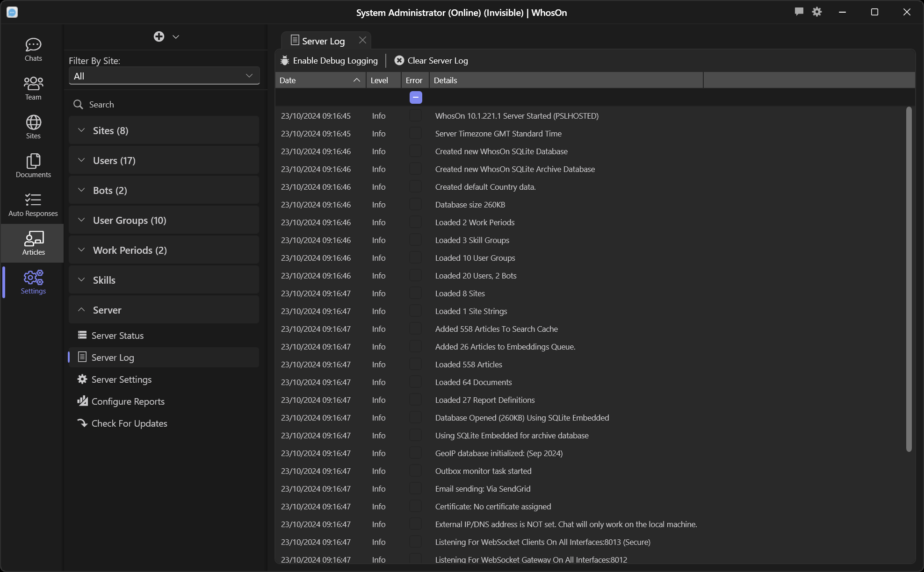
Task: Toggle the Error column filter
Action: pyautogui.click(x=416, y=98)
